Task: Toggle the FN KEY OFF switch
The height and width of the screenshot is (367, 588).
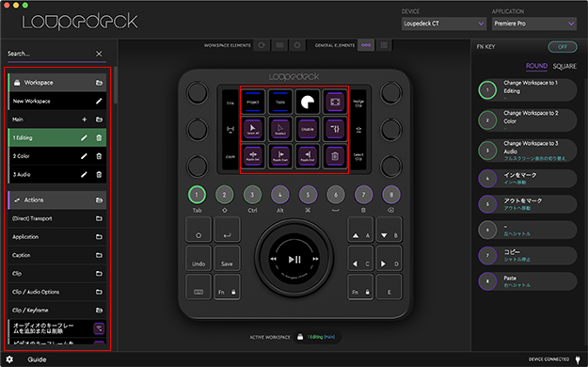Action: pyautogui.click(x=563, y=46)
